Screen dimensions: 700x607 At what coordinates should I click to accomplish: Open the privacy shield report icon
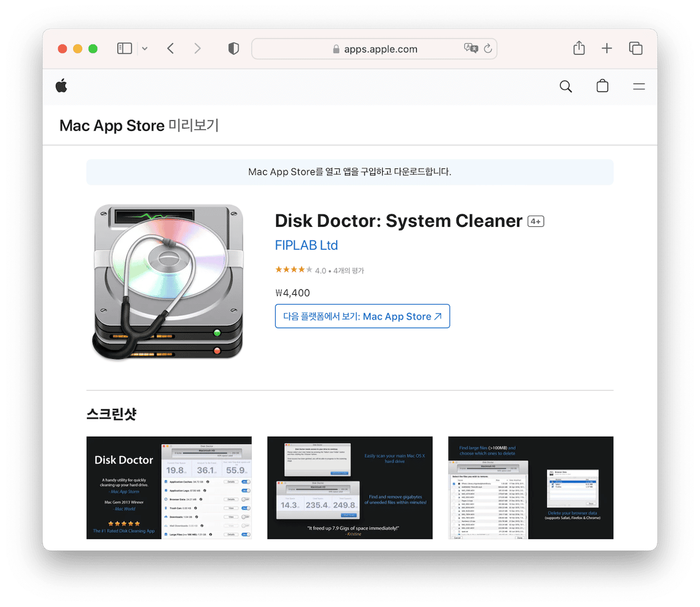coord(233,49)
